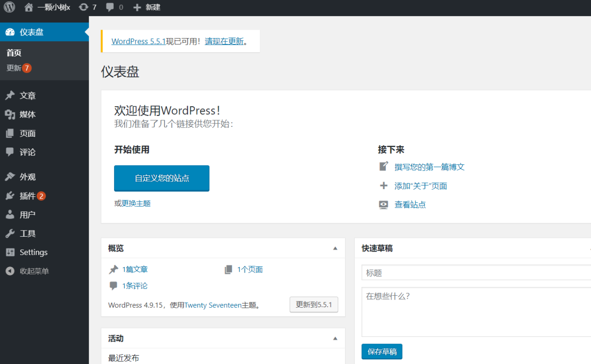Open the 1篇文章 link
The image size is (591, 364).
tap(135, 269)
